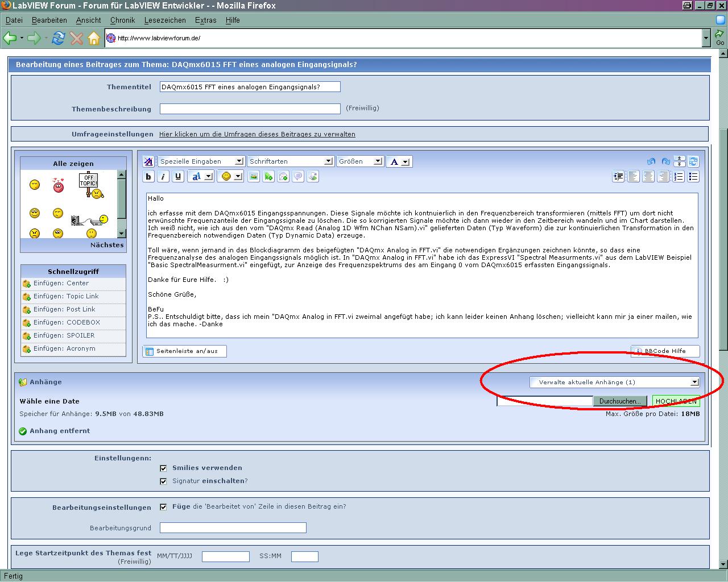Click the Themenbeschreibung input field
The image size is (728, 582).
tap(250, 109)
